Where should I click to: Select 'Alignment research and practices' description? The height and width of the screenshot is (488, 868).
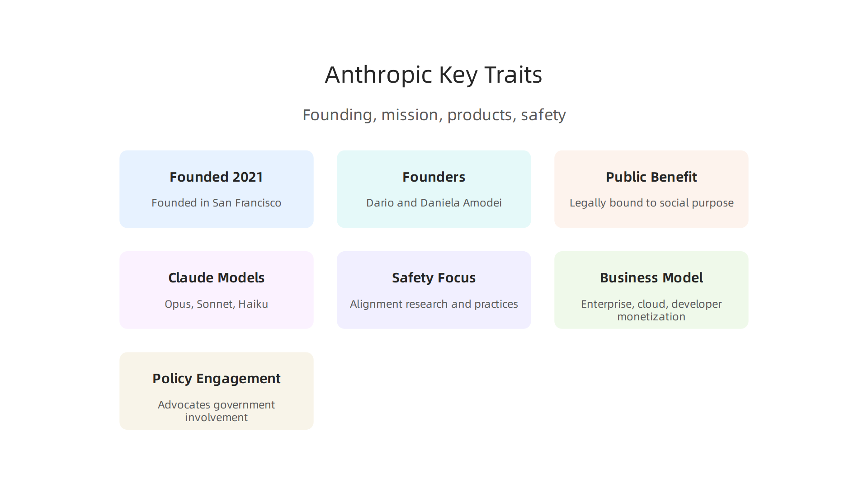coord(434,304)
